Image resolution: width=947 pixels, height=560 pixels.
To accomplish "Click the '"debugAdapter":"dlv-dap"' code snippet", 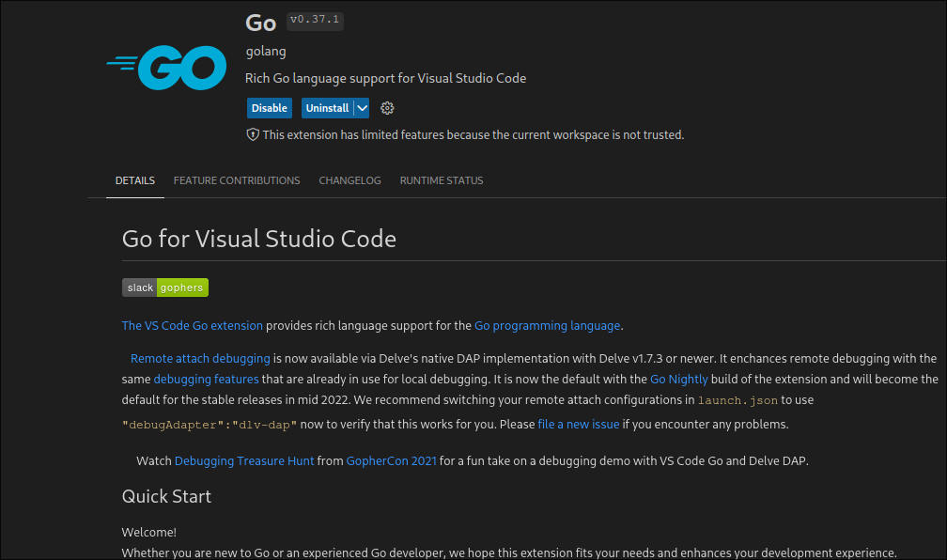I will pos(210,426).
